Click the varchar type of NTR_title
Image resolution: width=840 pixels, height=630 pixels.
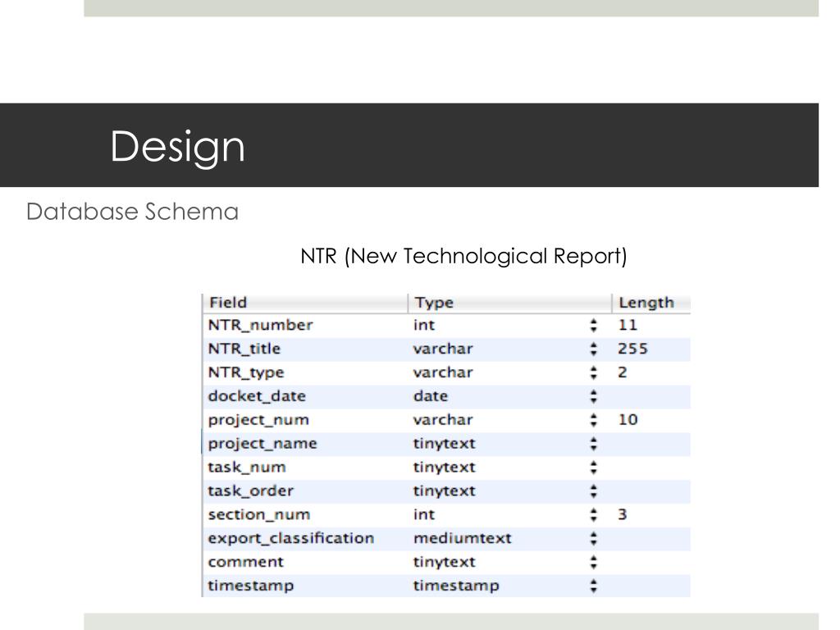pos(443,349)
